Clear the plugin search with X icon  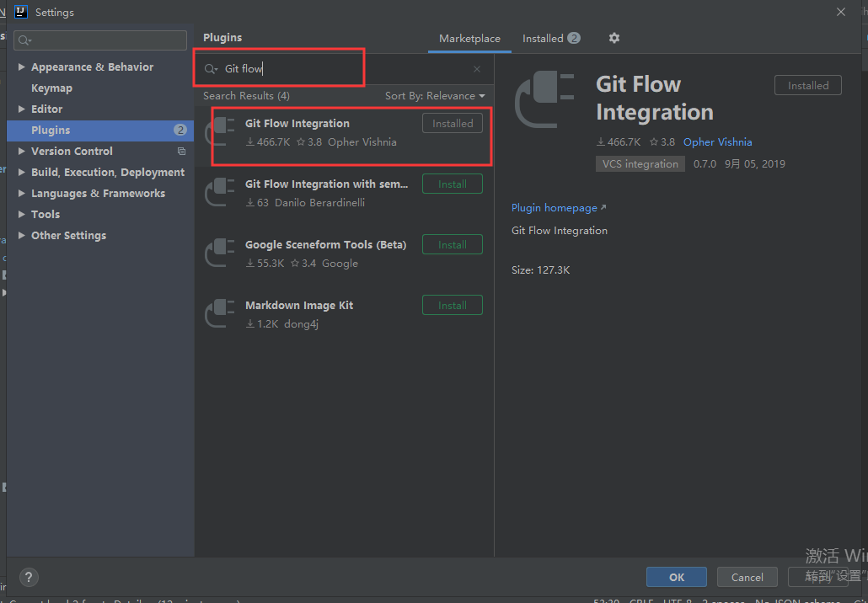coord(477,69)
